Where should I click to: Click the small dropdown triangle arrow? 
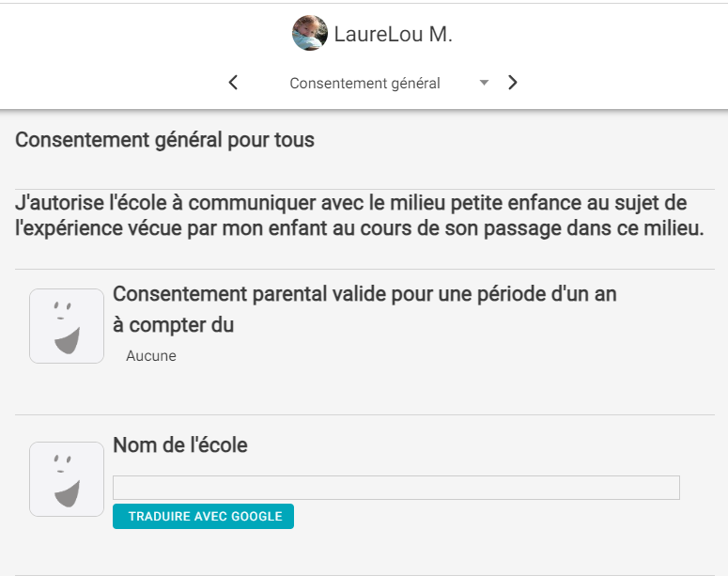coord(484,83)
